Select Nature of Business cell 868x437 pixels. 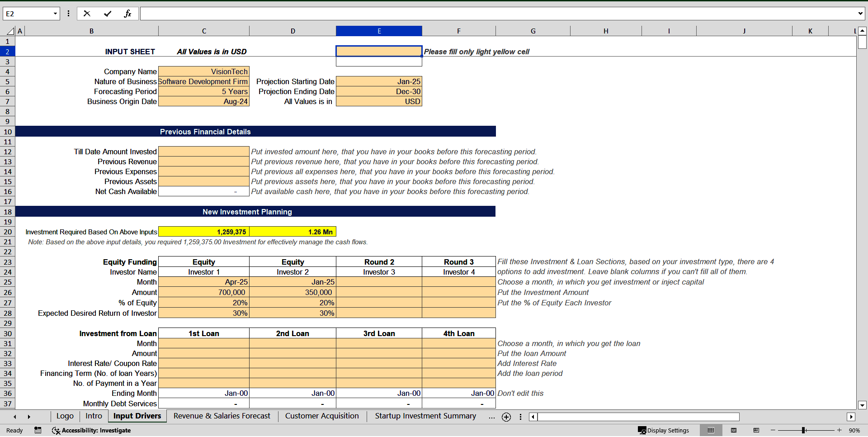point(204,81)
